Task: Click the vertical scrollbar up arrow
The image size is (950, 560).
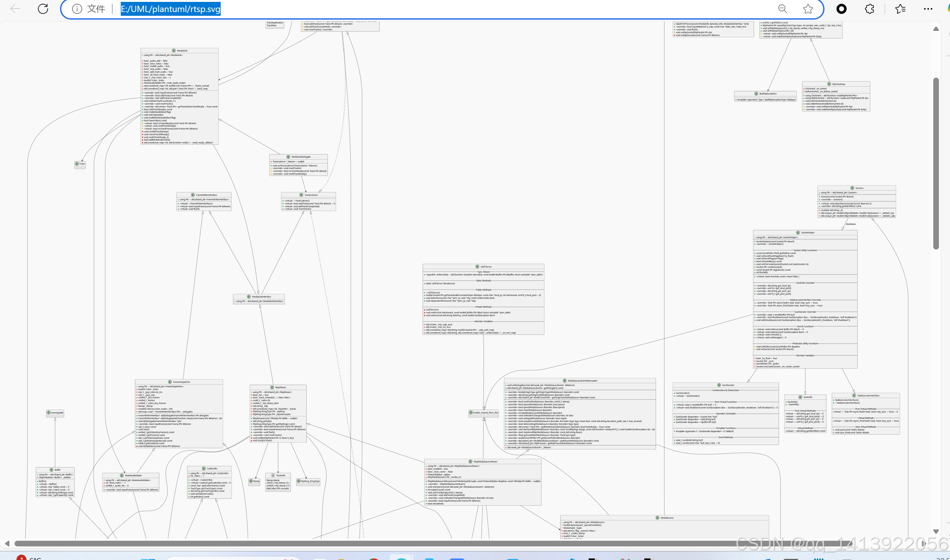Action: 936,29
